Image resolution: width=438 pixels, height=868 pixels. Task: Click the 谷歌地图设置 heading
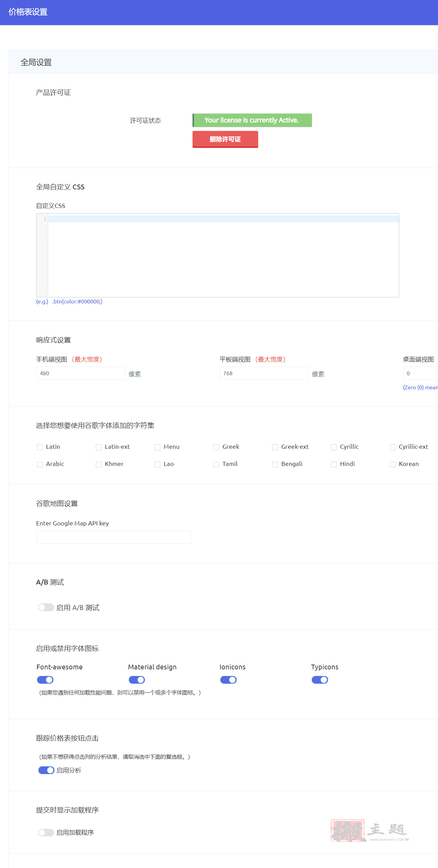click(57, 503)
